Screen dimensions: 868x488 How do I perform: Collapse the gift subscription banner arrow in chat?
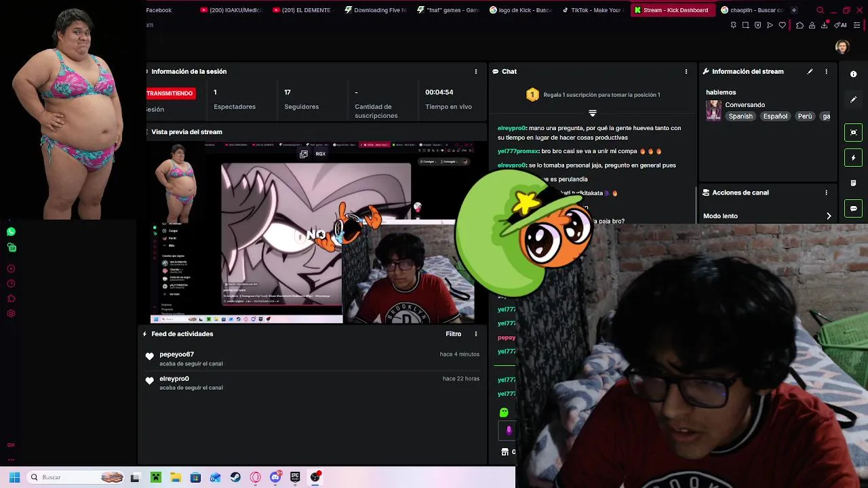(x=593, y=113)
